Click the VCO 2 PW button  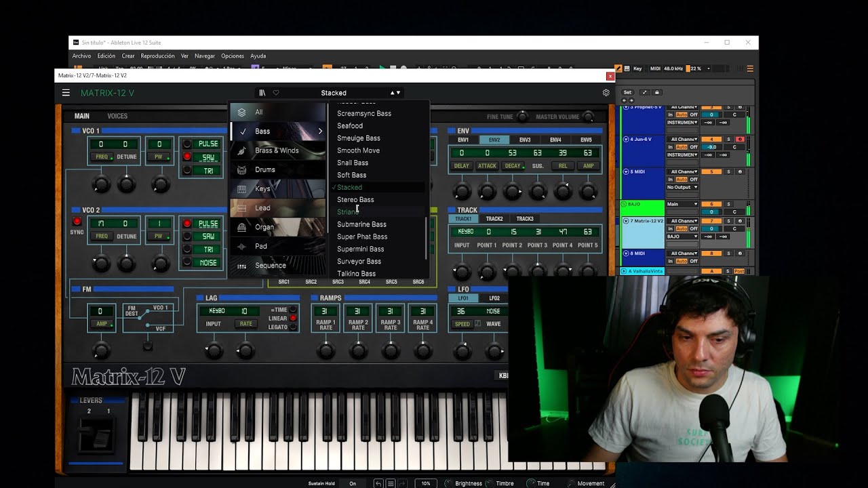[160, 236]
